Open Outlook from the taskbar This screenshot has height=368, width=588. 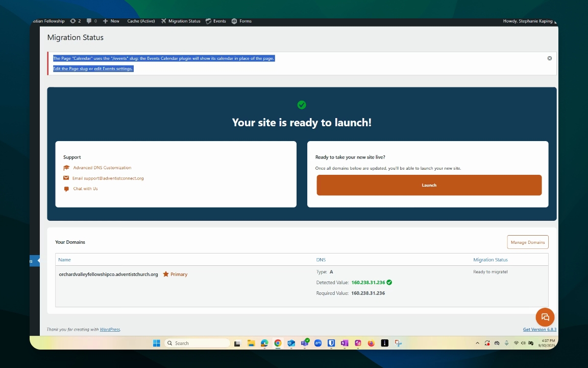tap(291, 343)
